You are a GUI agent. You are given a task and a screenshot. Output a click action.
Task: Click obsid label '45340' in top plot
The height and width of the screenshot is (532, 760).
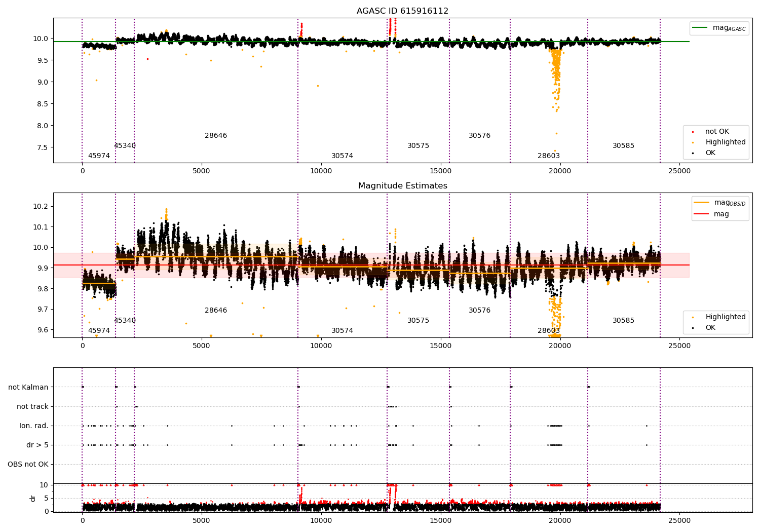coord(125,146)
